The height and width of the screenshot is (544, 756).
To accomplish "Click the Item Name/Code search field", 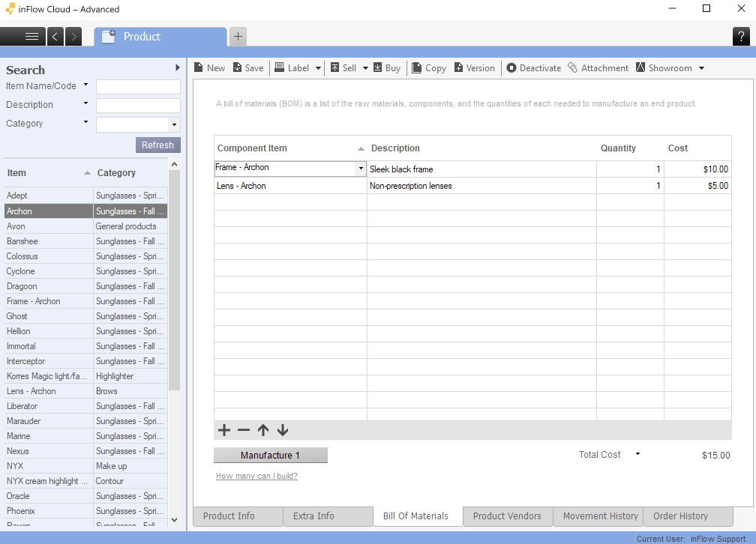I will [138, 87].
